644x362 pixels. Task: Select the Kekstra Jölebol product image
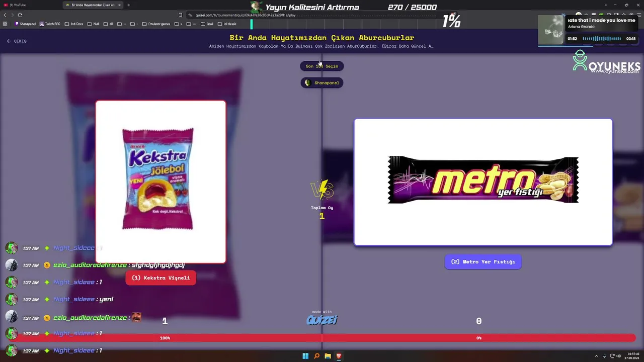click(x=161, y=182)
